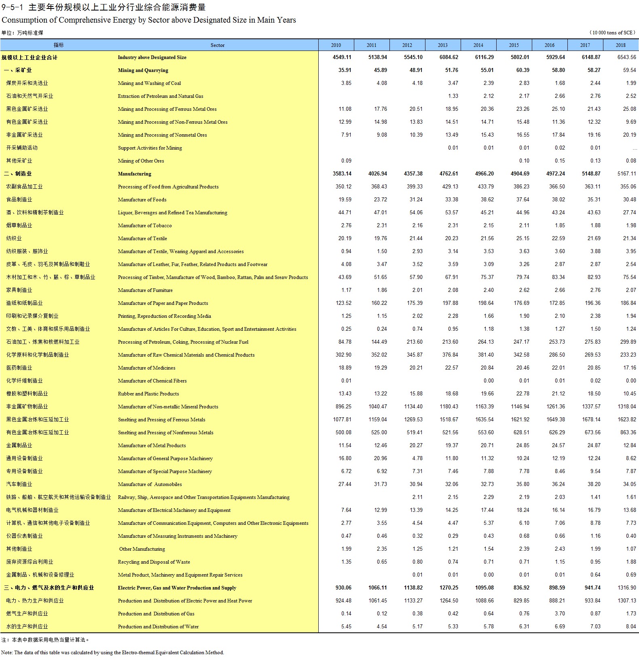The height and width of the screenshot is (672, 639).
Task: Select the '规模以上工业企业合计' row label
Action: click(x=30, y=57)
